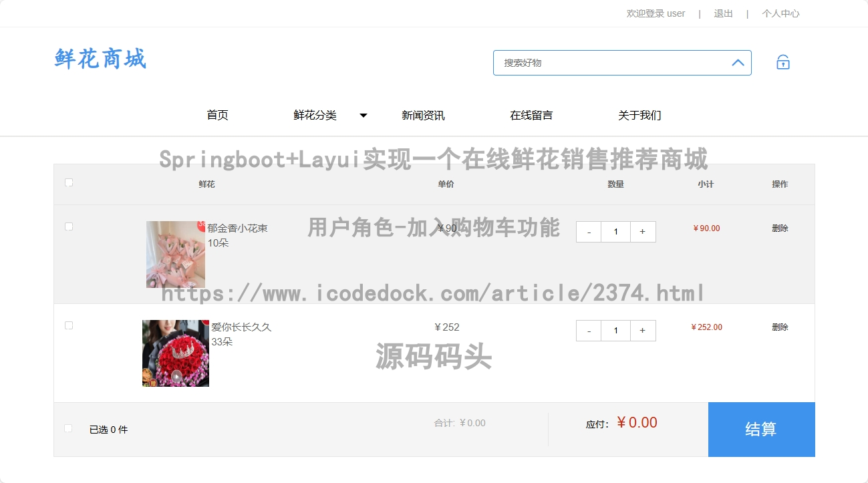The height and width of the screenshot is (483, 868).
Task: Decrease quantity for 郁金香小花束
Action: coord(589,232)
